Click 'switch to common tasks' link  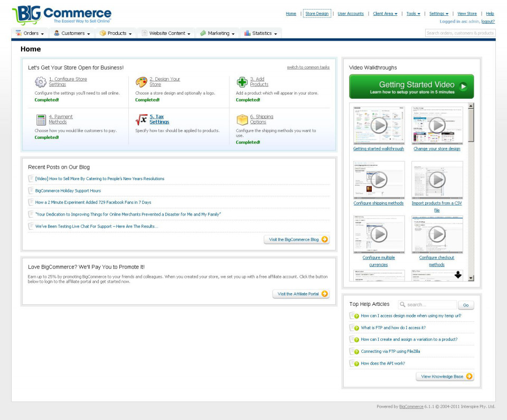pos(308,67)
